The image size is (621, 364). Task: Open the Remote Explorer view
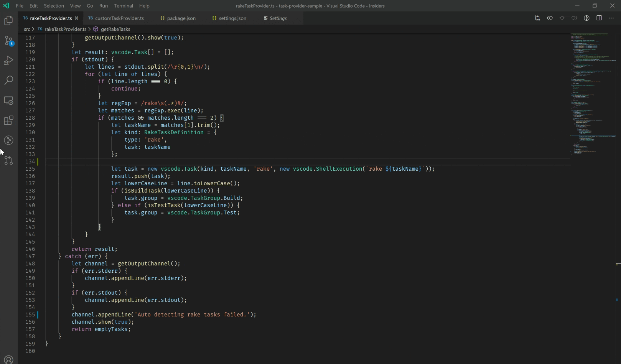point(8,100)
